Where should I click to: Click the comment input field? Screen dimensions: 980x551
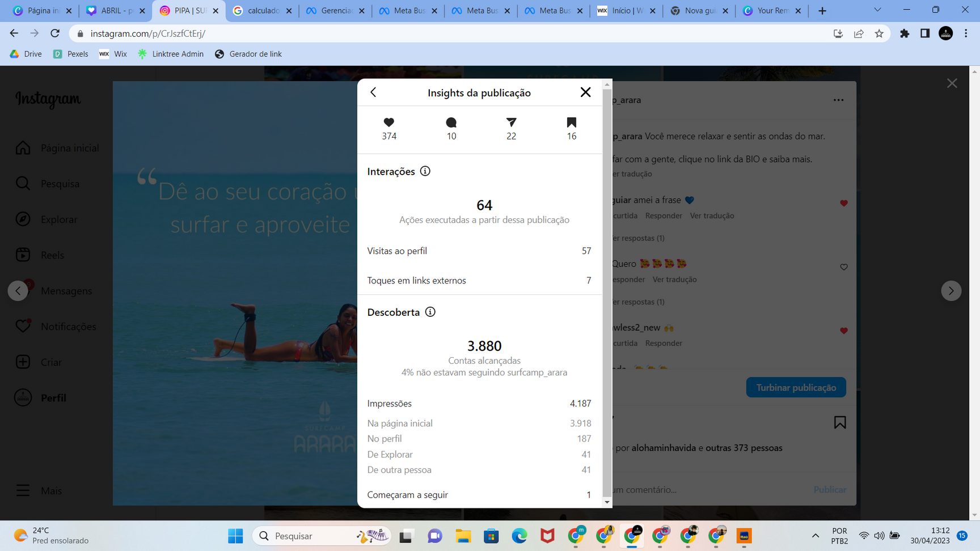(x=709, y=489)
